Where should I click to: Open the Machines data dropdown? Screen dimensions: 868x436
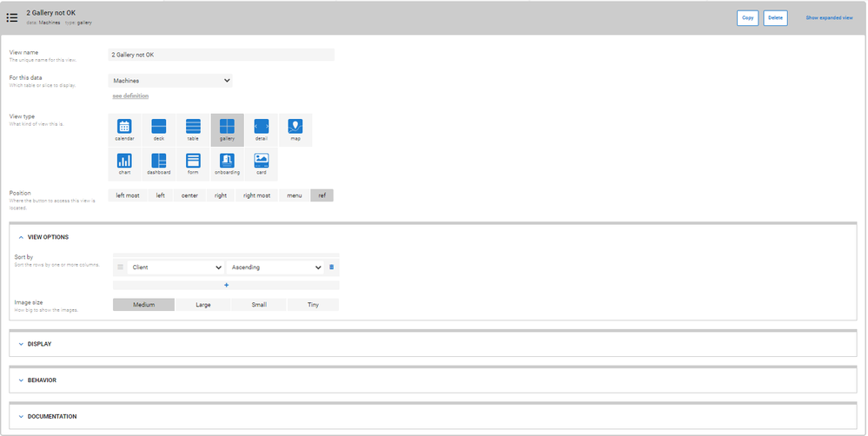coord(170,81)
